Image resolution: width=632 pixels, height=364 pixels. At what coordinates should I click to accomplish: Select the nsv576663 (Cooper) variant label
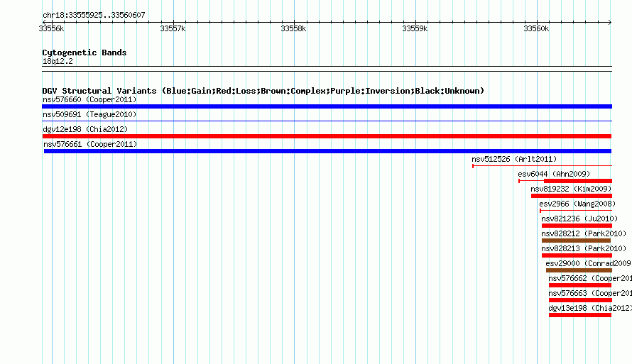pos(590,293)
